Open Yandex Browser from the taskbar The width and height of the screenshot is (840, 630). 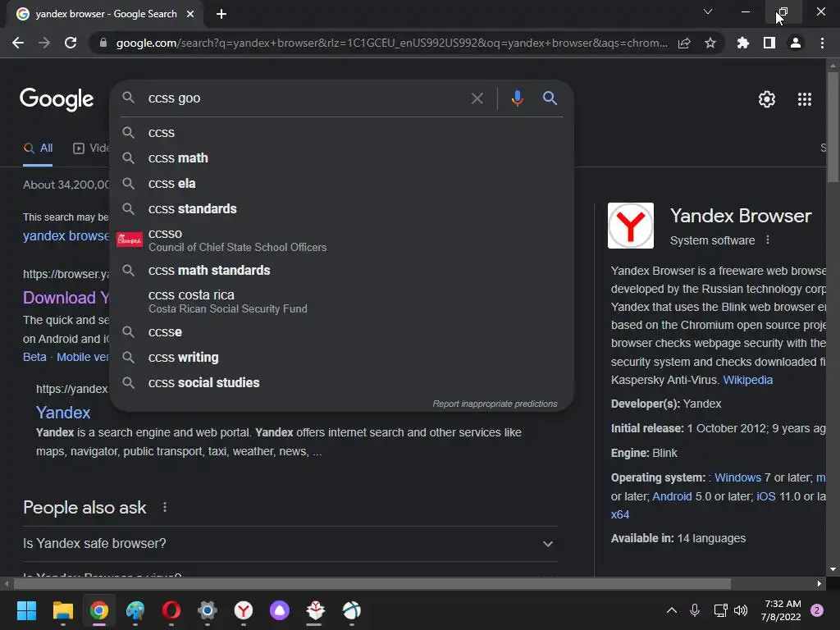[x=244, y=610]
